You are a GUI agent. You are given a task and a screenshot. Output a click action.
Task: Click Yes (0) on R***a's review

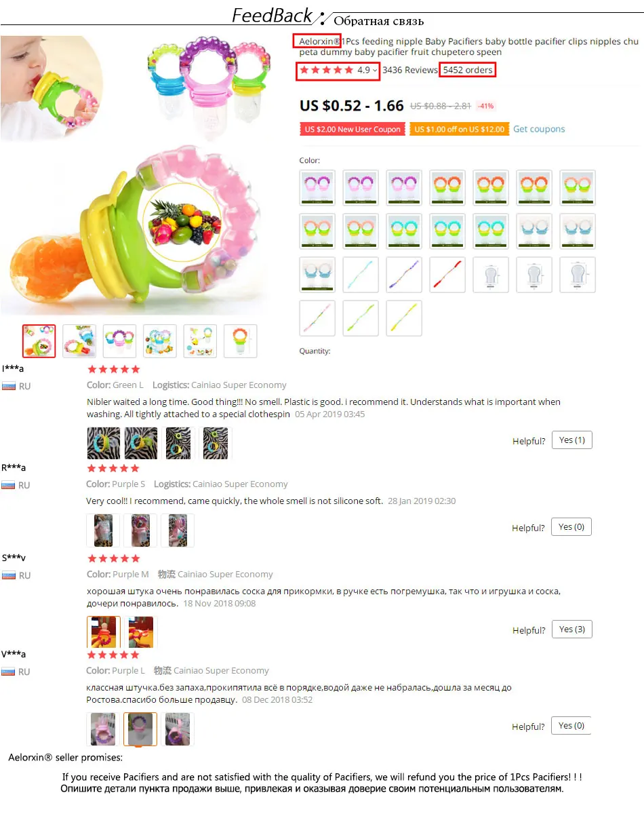[571, 527]
